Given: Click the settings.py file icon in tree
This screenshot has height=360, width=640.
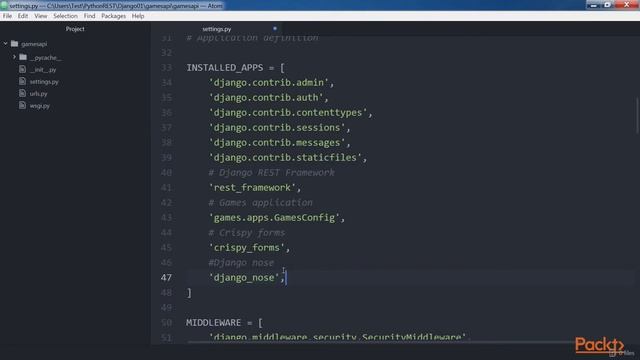Looking at the screenshot, I should point(22,81).
